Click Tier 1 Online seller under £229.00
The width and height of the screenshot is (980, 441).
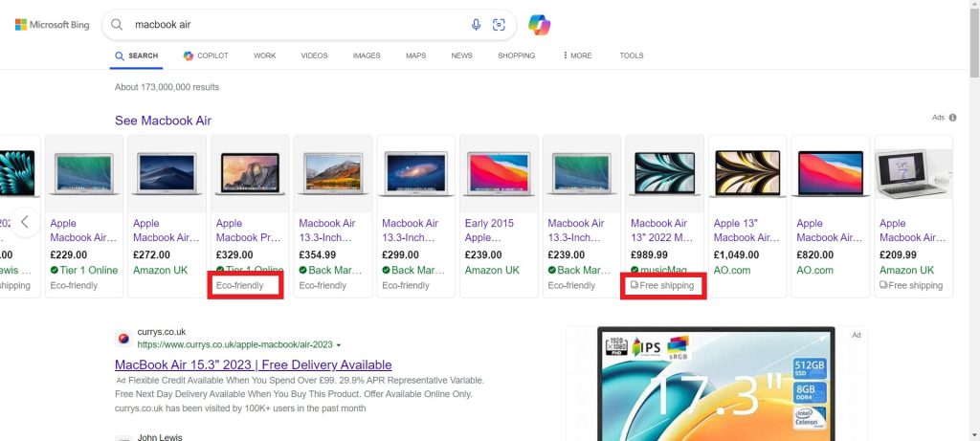tap(84, 271)
